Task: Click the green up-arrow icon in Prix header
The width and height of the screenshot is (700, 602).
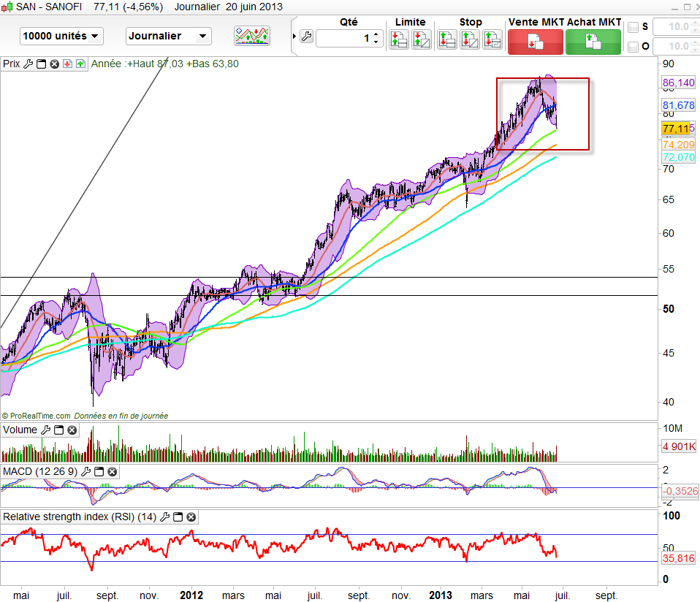Action: [80, 64]
